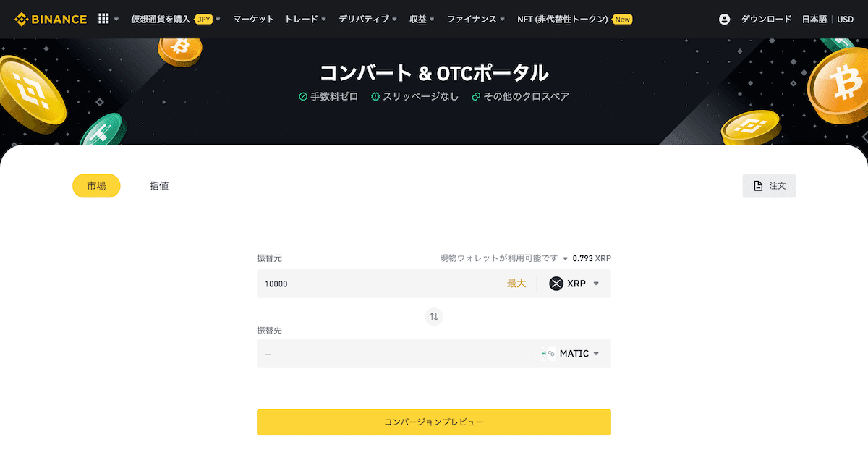Screen dimensions: 868x476
Task: Select the XRP coin icon
Action: click(556, 284)
